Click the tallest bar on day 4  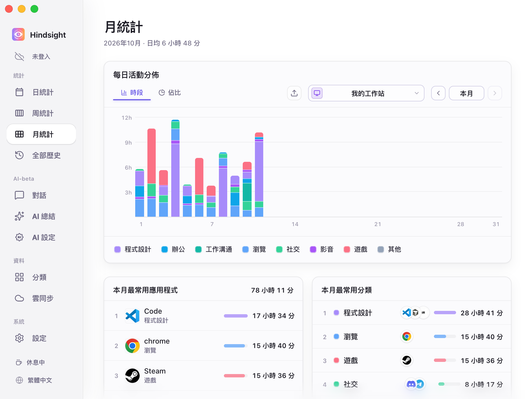point(175,168)
